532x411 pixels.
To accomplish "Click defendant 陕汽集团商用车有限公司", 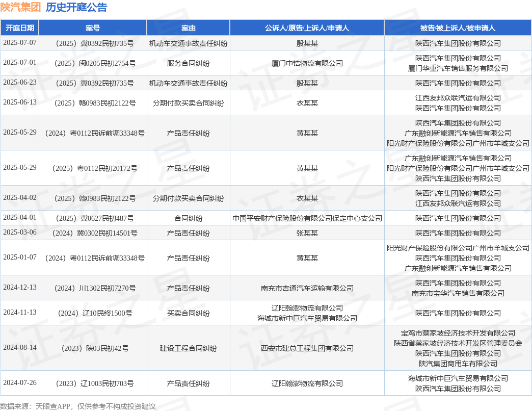I will 458,364.
